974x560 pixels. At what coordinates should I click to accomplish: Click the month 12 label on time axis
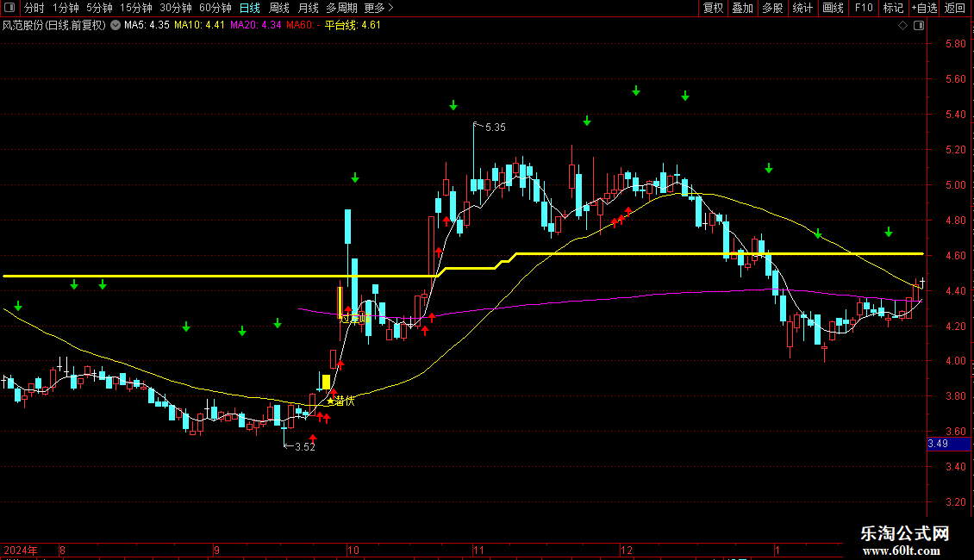coord(627,550)
